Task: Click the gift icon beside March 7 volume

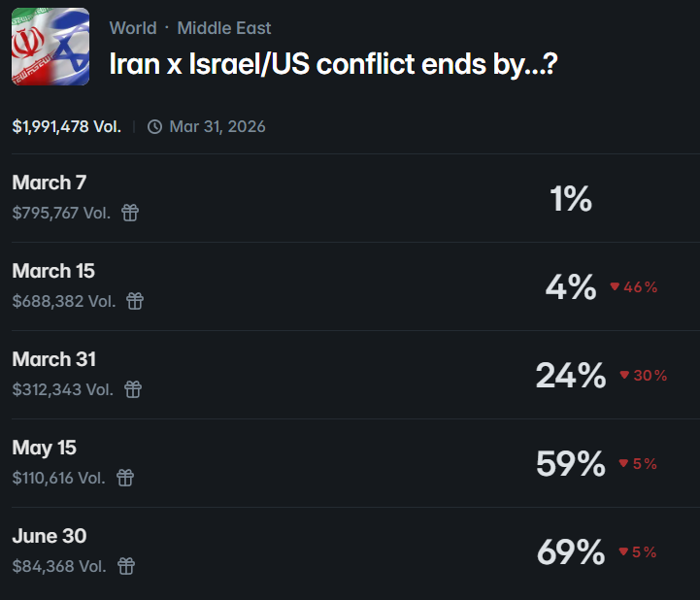Action: [130, 213]
